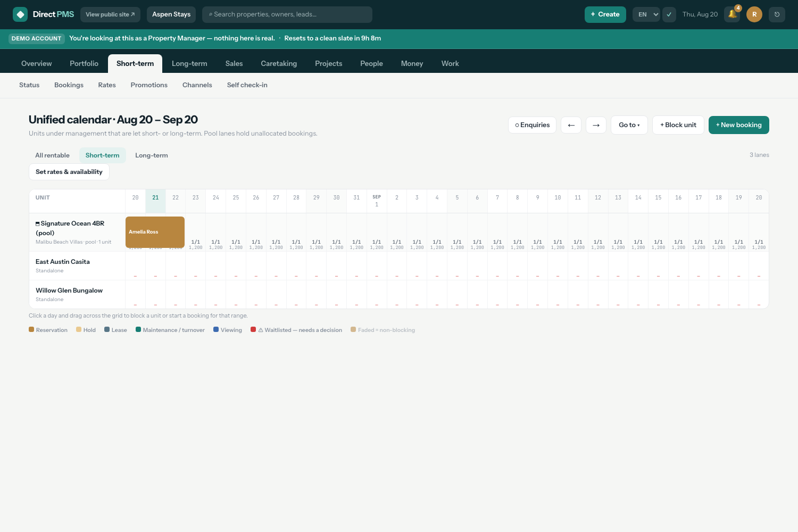Open the EN language dropdown
The image size is (798, 532).
pyautogui.click(x=646, y=14)
